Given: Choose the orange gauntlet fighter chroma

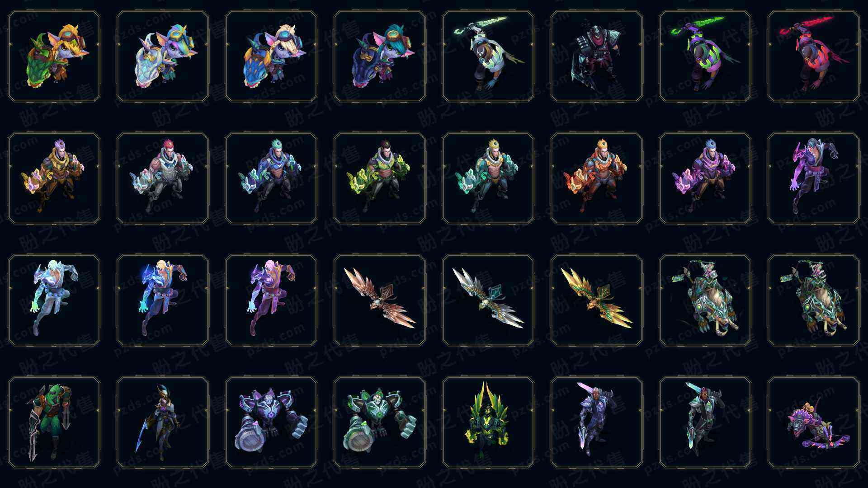Looking at the screenshot, I should 597,178.
